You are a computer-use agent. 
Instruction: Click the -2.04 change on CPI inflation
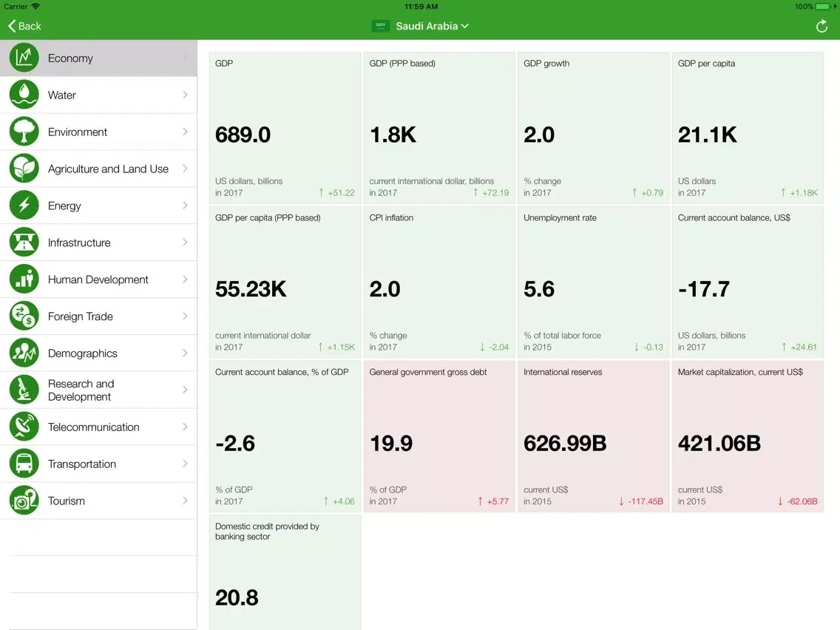[x=498, y=347]
